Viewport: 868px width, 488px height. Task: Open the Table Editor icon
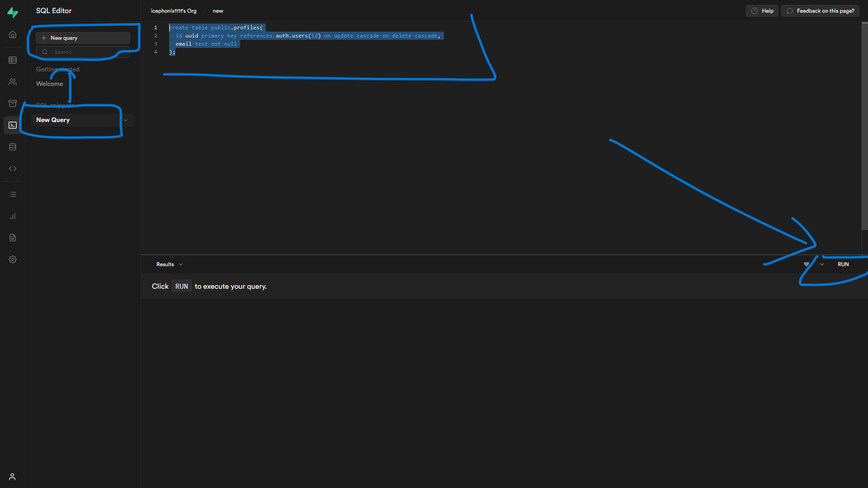tap(13, 60)
